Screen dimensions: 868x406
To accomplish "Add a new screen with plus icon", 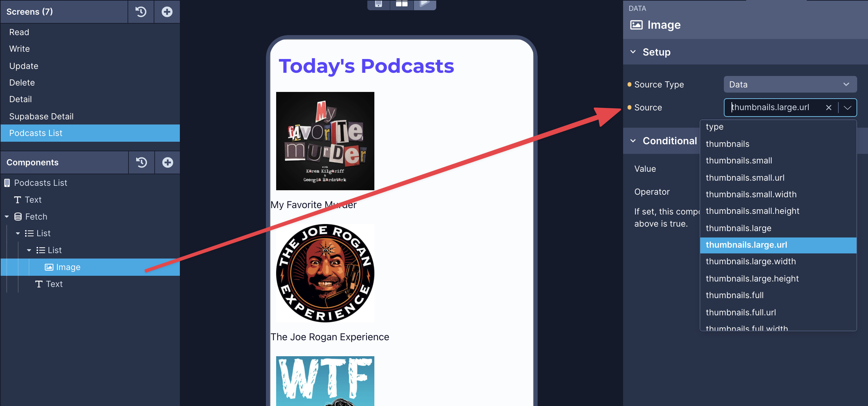I will coord(167,12).
